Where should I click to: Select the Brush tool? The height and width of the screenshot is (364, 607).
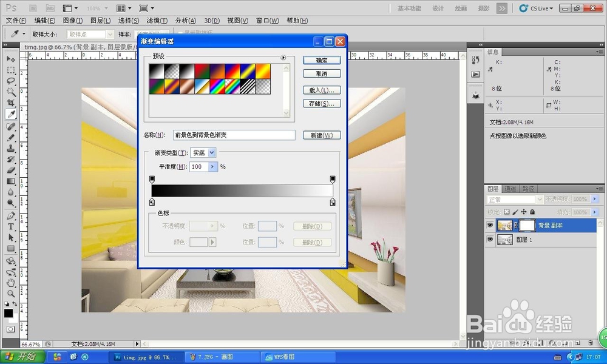(x=11, y=137)
